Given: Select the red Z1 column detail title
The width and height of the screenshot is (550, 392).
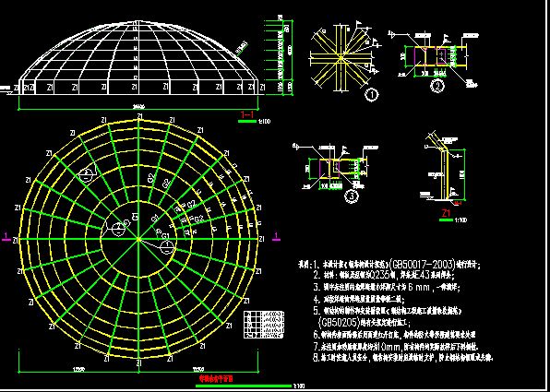Looking at the screenshot, I should click(446, 213).
